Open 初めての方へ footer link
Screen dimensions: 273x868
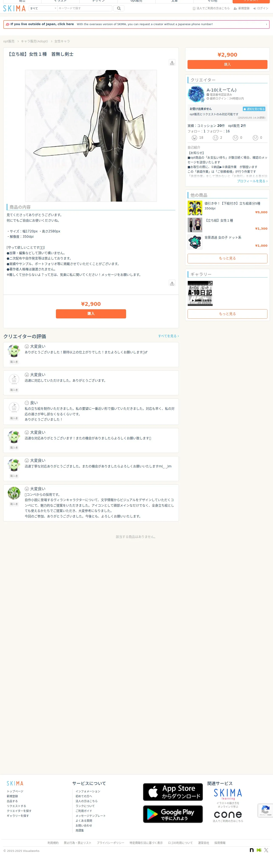click(84, 796)
